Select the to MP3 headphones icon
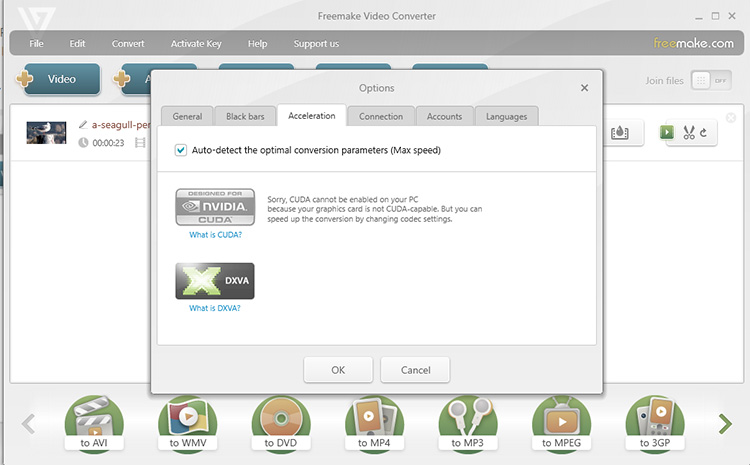 pos(468,423)
